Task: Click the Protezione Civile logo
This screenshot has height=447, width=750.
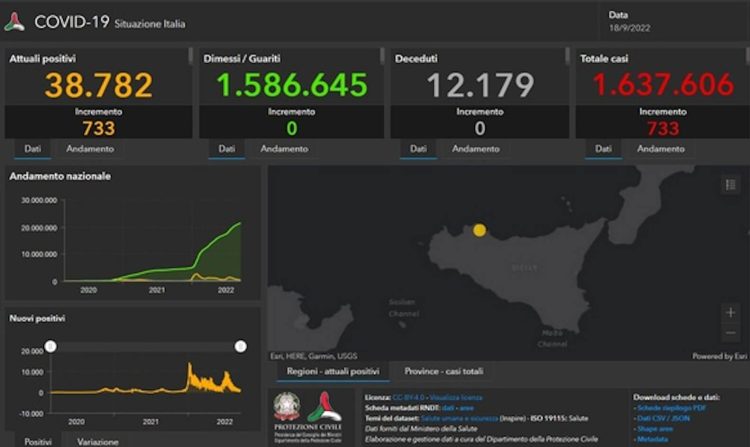Action: coord(323,407)
